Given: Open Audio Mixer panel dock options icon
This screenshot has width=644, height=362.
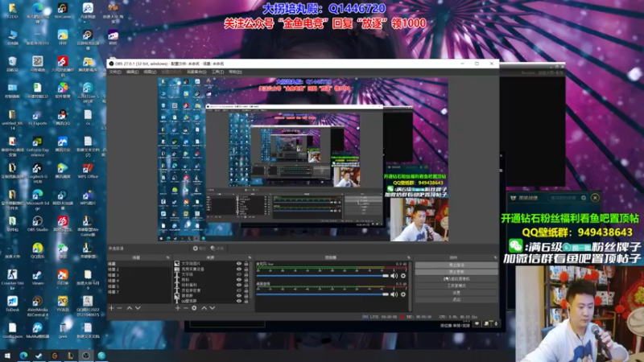Looking at the screenshot, I should 408,257.
